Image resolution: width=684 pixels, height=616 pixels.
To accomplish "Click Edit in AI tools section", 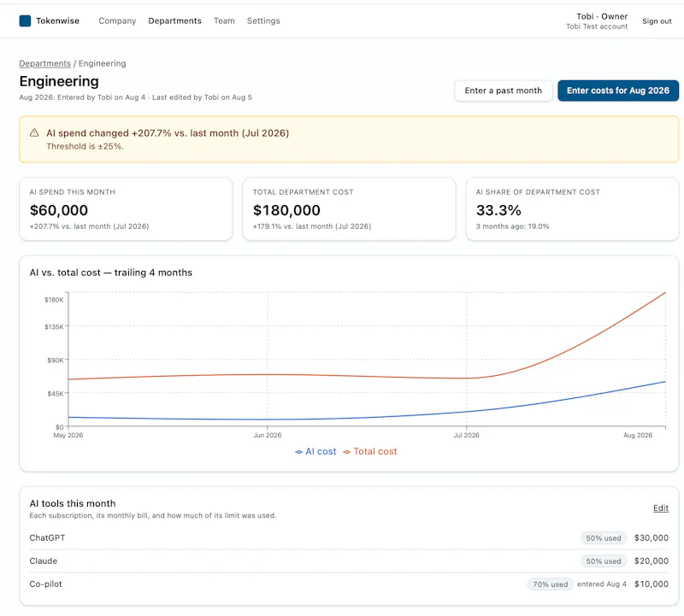I will coord(661,507).
